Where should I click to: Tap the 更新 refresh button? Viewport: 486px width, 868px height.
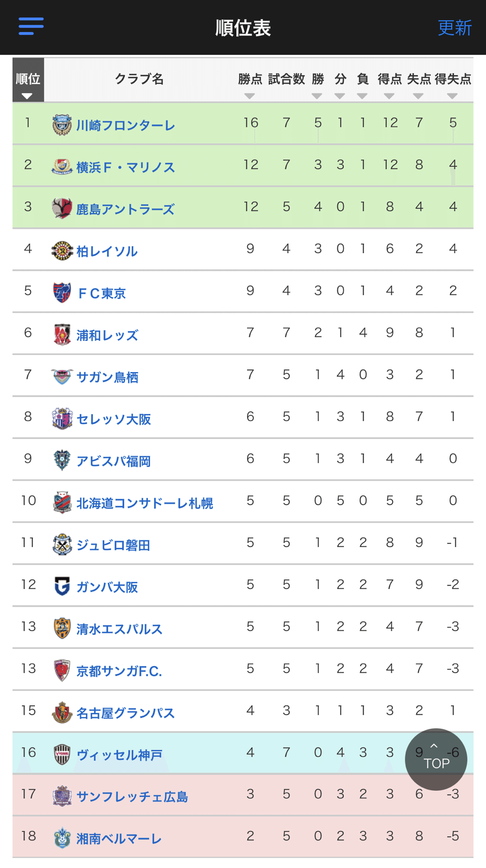point(454,28)
